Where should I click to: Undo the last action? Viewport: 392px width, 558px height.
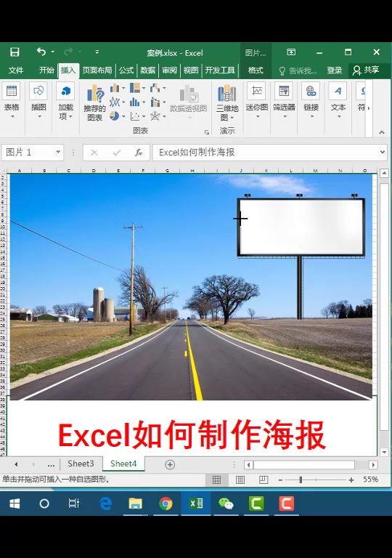pos(41,52)
